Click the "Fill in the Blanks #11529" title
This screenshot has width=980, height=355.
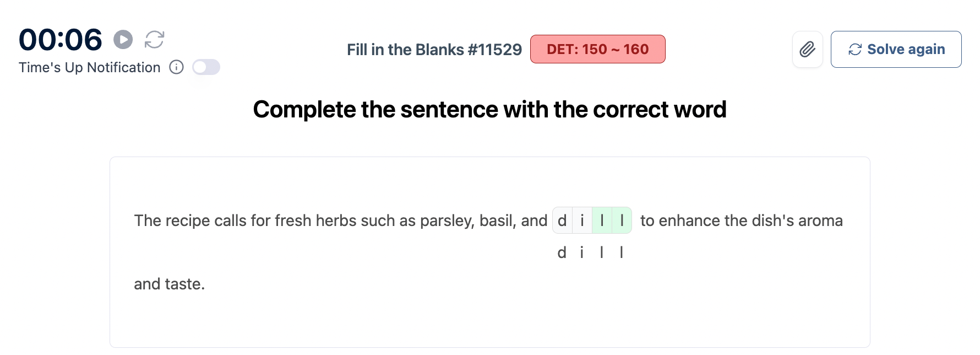pyautogui.click(x=434, y=50)
